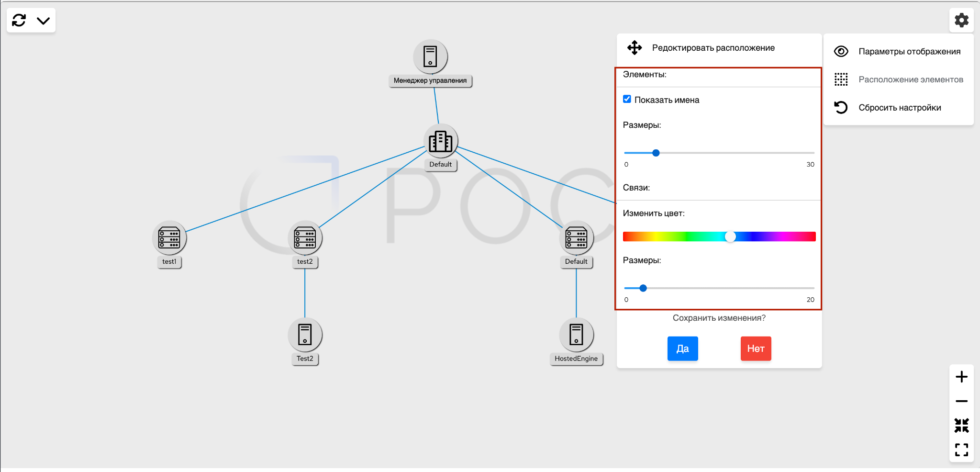Select the top Default data center icon
This screenshot has height=472, width=980.
point(440,141)
